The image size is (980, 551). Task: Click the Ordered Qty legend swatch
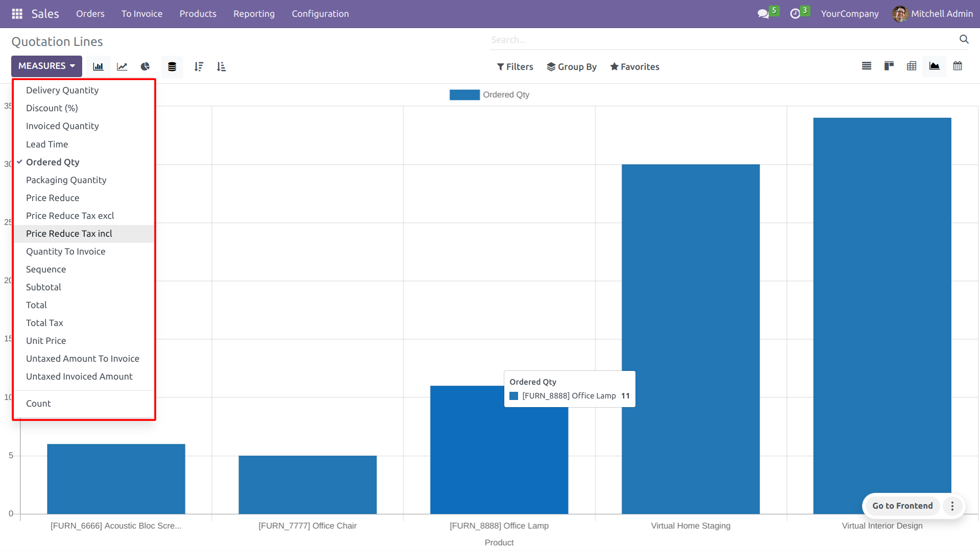click(464, 95)
